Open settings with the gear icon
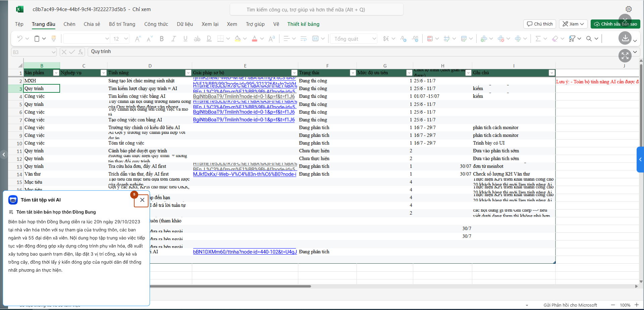 click(629, 9)
